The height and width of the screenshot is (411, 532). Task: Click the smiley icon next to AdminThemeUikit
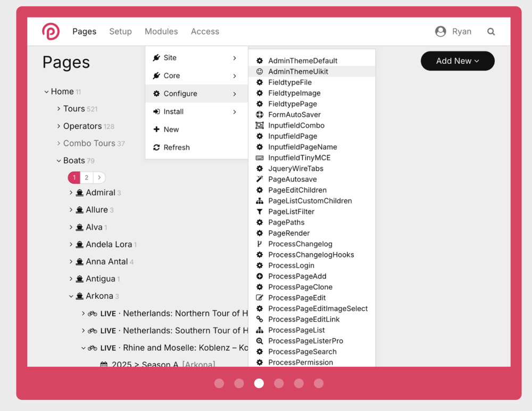[260, 71]
